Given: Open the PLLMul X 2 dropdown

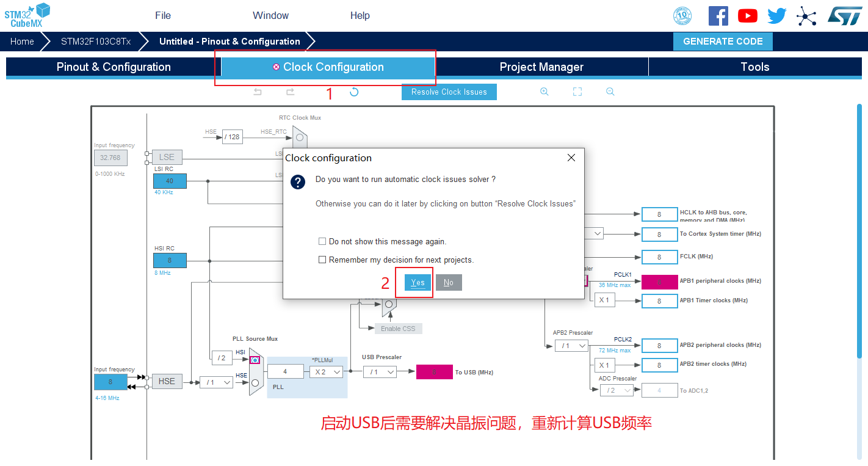Looking at the screenshot, I should (325, 371).
